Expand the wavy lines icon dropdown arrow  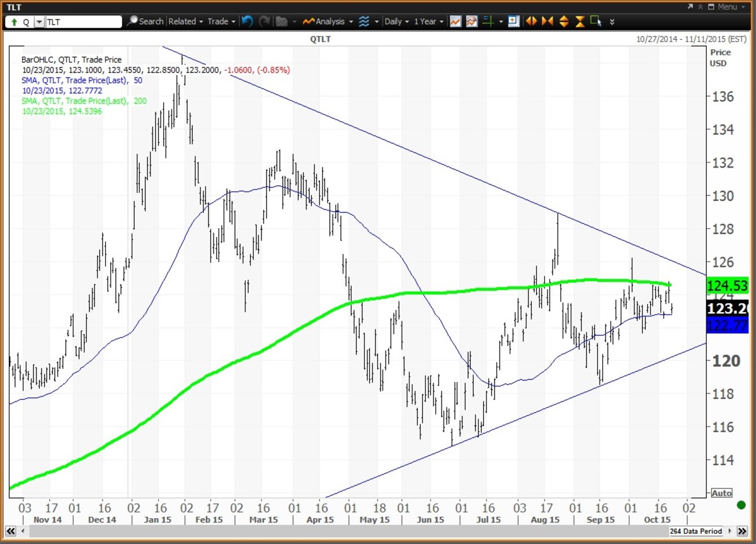click(x=377, y=21)
